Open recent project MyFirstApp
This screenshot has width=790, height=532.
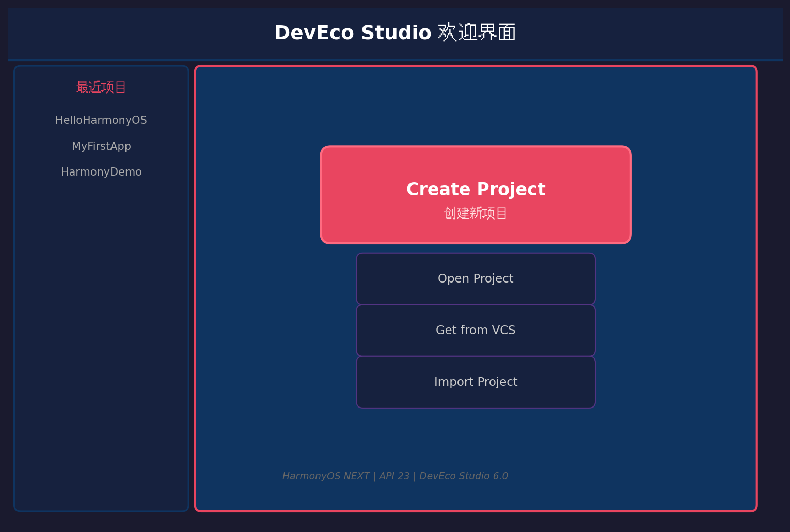(x=101, y=146)
